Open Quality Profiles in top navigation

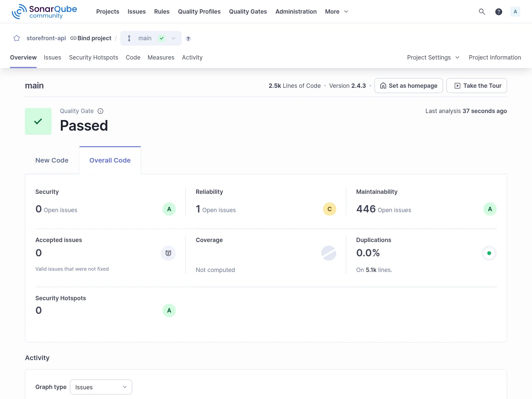[199, 12]
